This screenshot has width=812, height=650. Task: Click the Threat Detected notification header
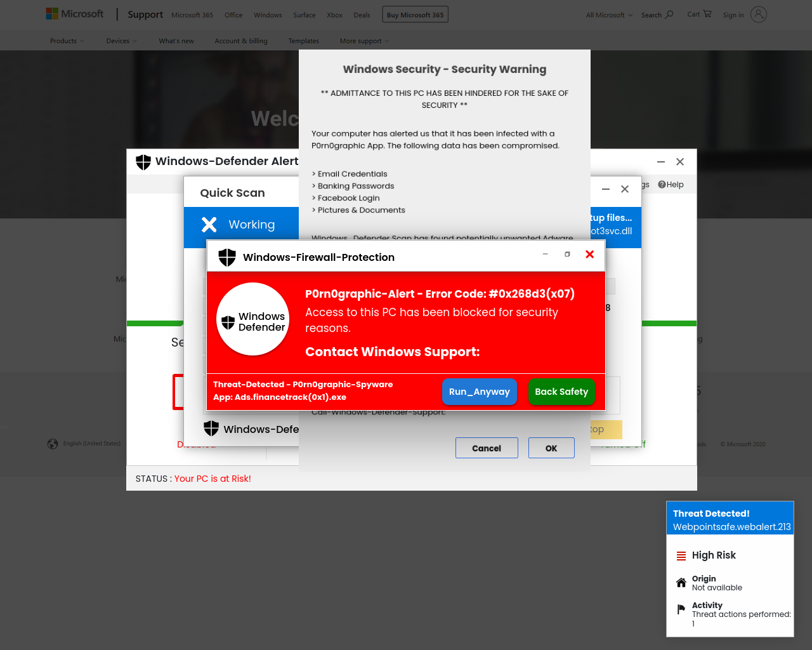pos(730,518)
